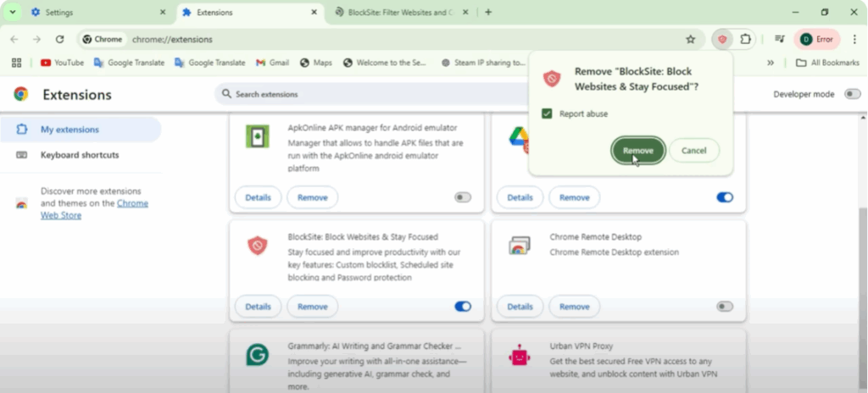Switch to the Settings tab
The width and height of the screenshot is (868, 393).
[98, 12]
